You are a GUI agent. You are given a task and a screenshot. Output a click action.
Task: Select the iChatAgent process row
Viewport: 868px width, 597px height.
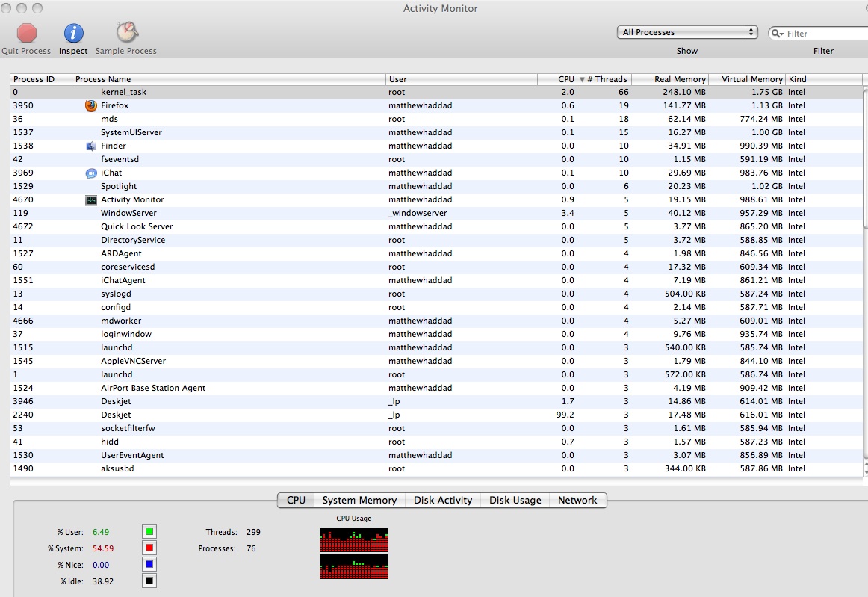436,281
